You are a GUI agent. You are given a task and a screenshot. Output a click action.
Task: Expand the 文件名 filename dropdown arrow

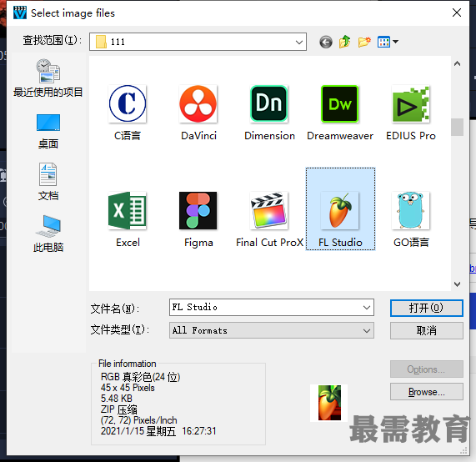click(367, 308)
